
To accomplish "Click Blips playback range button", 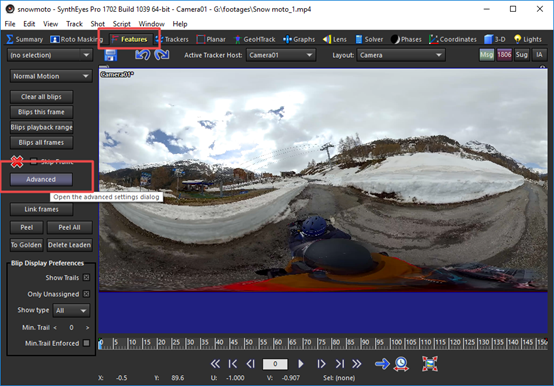I will (x=41, y=127).
